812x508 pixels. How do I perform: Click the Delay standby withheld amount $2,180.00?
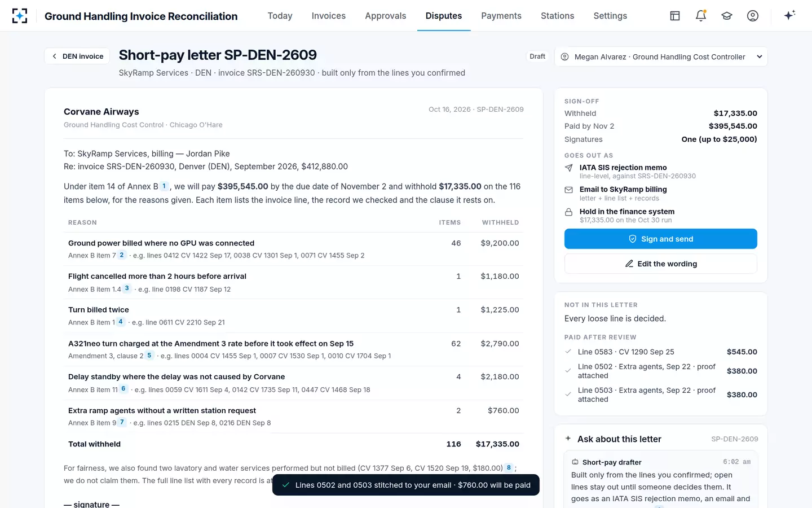500,376
